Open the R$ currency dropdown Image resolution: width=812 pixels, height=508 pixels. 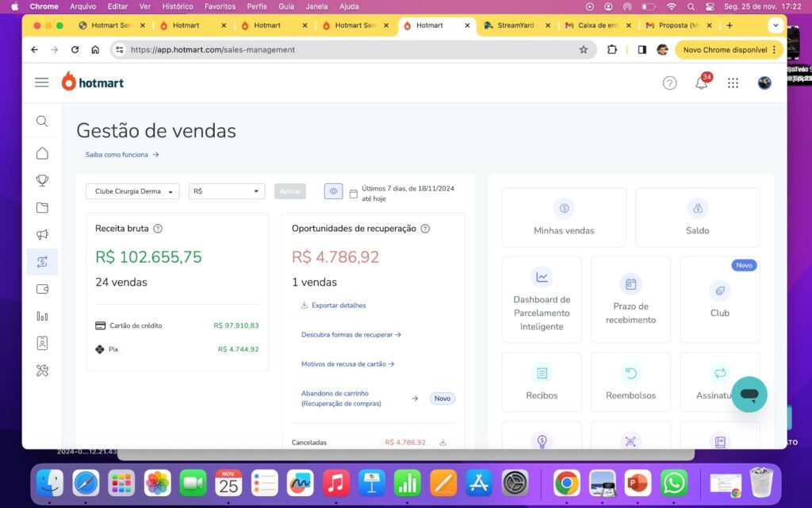click(226, 191)
